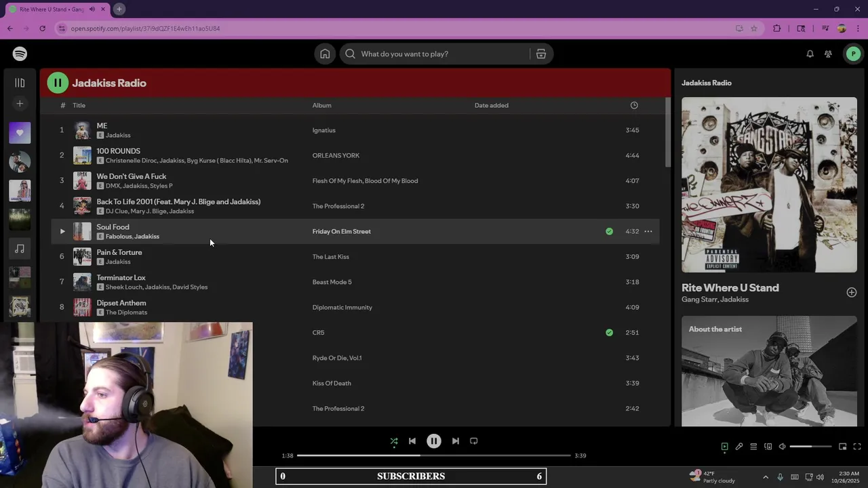The image size is (868, 488).
Task: Open the About the artist card
Action: [x=769, y=371]
